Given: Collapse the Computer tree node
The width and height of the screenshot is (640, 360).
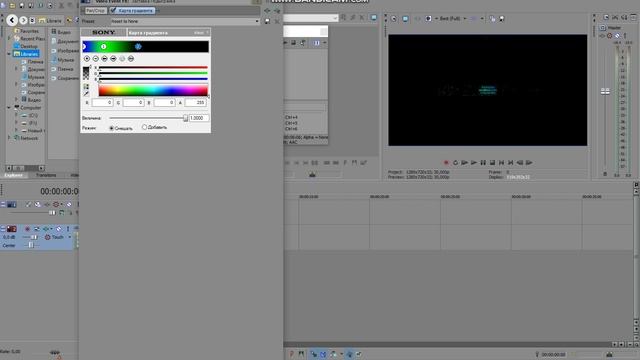Looking at the screenshot, I should coord(9,107).
